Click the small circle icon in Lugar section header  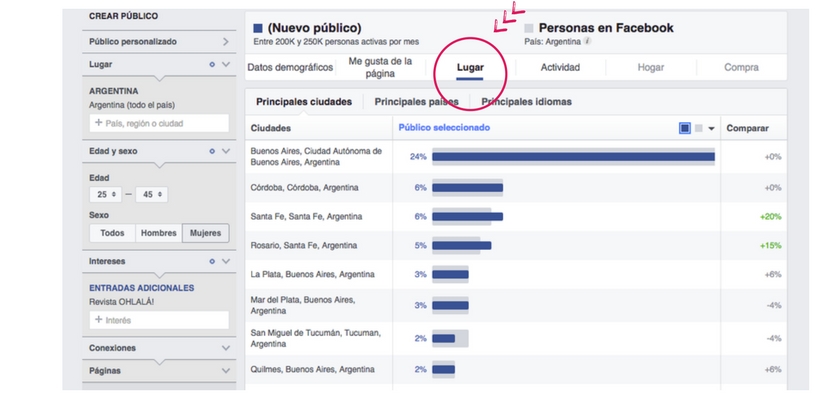(212, 64)
